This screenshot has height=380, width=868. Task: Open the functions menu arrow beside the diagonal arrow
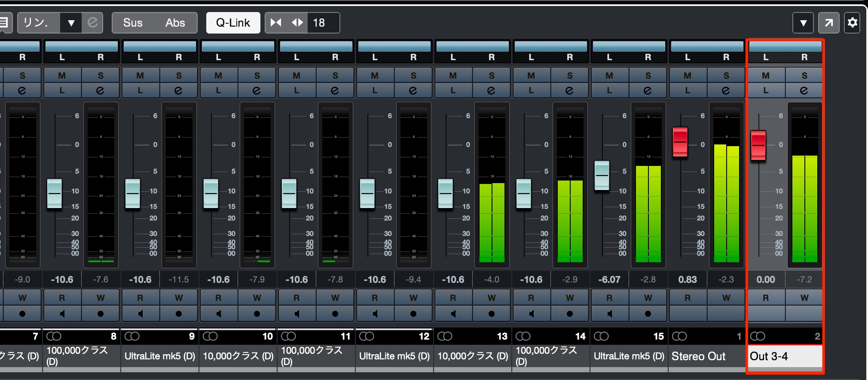click(x=803, y=22)
